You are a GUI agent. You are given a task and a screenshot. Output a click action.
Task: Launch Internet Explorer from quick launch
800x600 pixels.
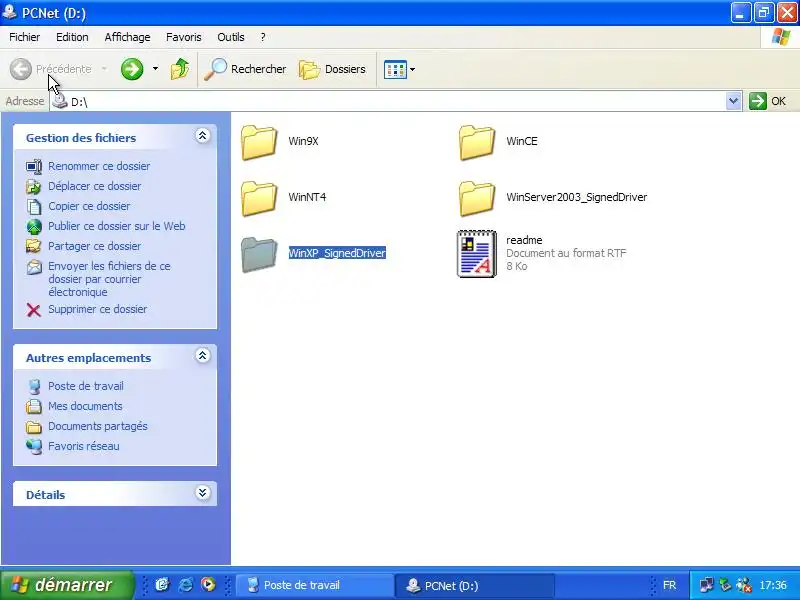tap(185, 585)
